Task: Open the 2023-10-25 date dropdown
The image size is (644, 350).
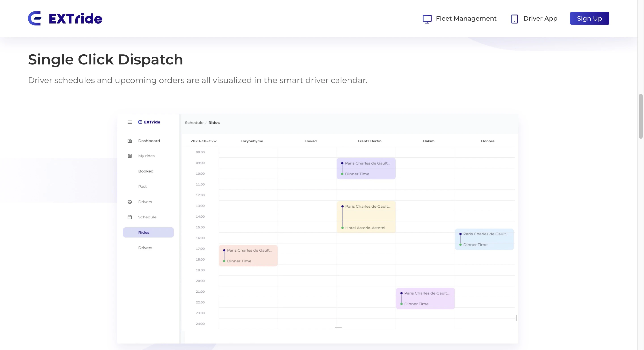Action: [203, 141]
